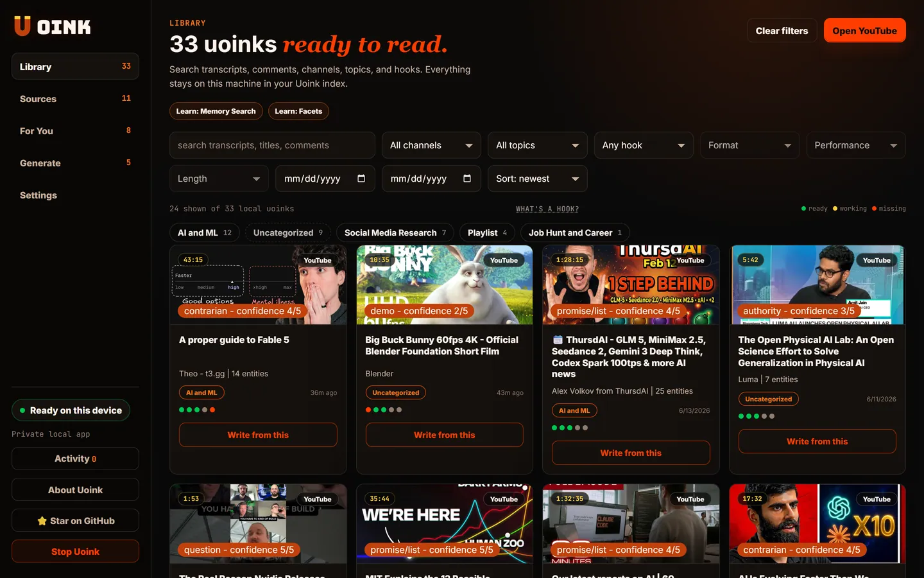Click the Uncategorized tag on the Open Physical AI Lab card
The width and height of the screenshot is (924, 578).
point(768,399)
